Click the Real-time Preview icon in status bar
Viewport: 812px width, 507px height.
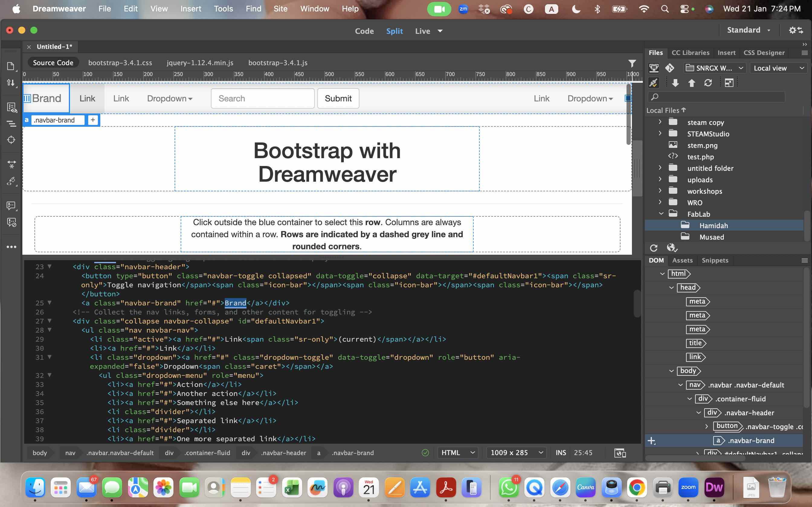[x=620, y=453]
